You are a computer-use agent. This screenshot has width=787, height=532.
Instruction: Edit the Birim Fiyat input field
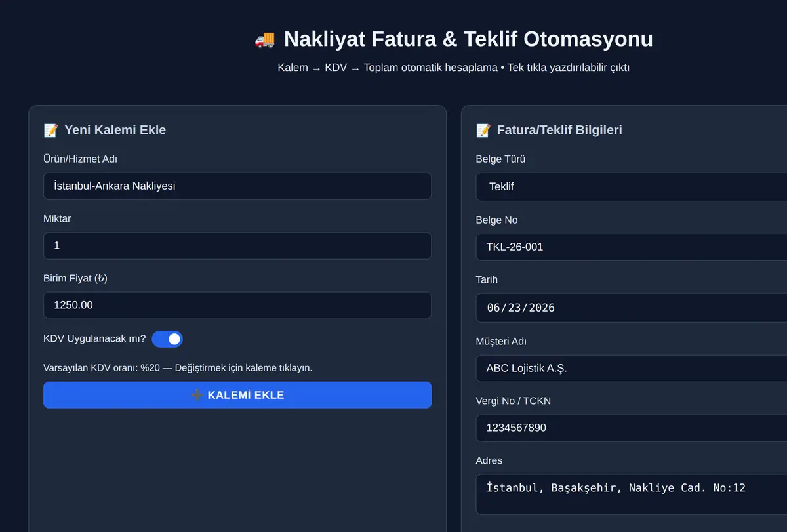coord(237,306)
